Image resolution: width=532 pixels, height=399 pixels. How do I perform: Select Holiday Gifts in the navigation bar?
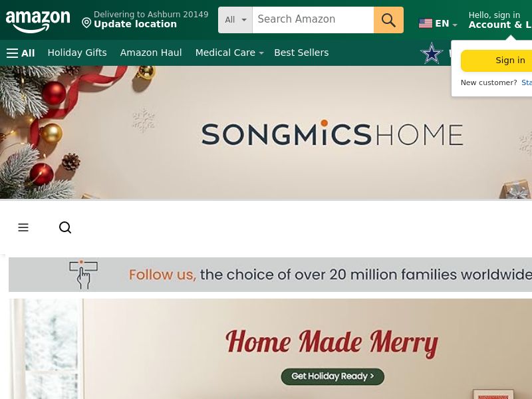click(77, 53)
